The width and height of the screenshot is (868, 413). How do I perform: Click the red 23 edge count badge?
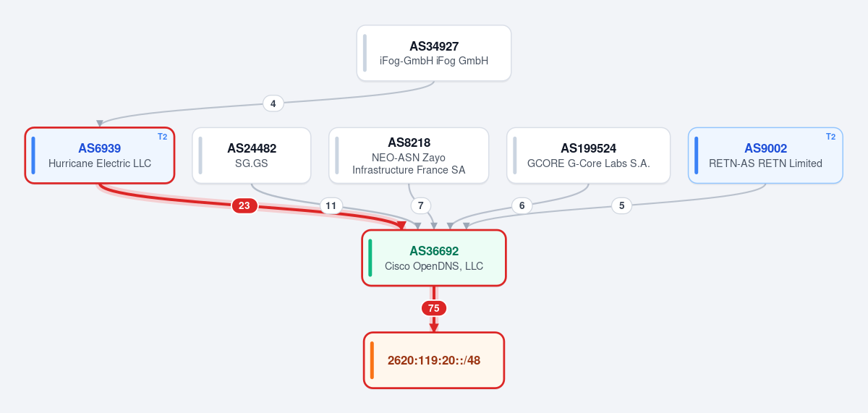[x=244, y=206]
